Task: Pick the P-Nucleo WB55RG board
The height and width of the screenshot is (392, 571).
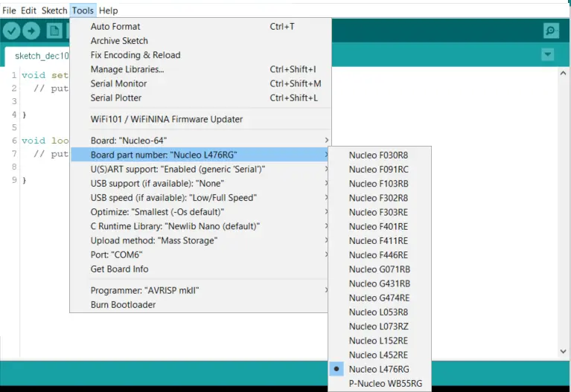Action: pos(385,383)
